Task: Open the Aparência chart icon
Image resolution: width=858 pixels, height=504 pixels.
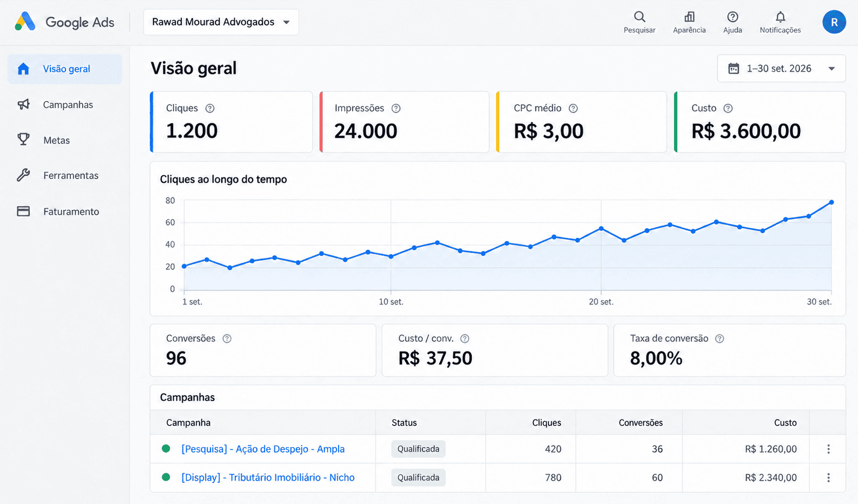Action: (689, 17)
